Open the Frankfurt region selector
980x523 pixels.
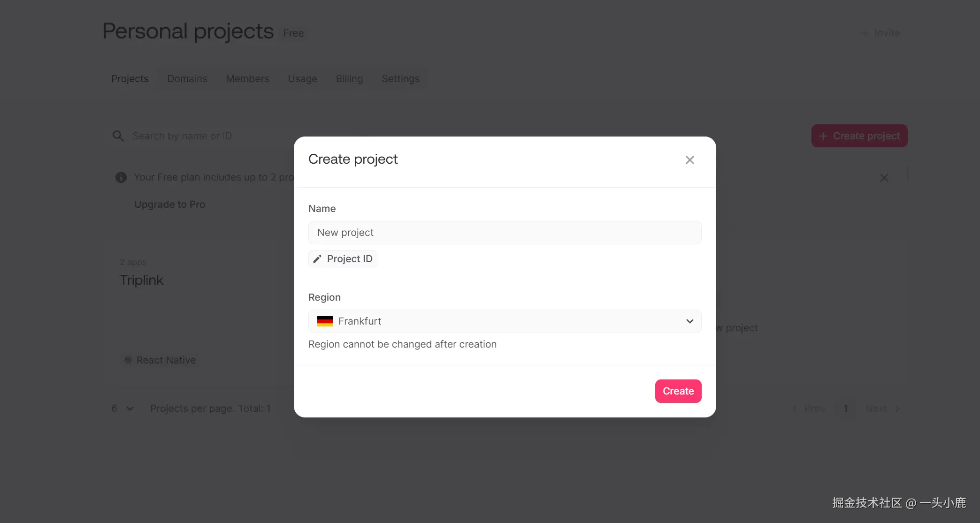coord(504,321)
